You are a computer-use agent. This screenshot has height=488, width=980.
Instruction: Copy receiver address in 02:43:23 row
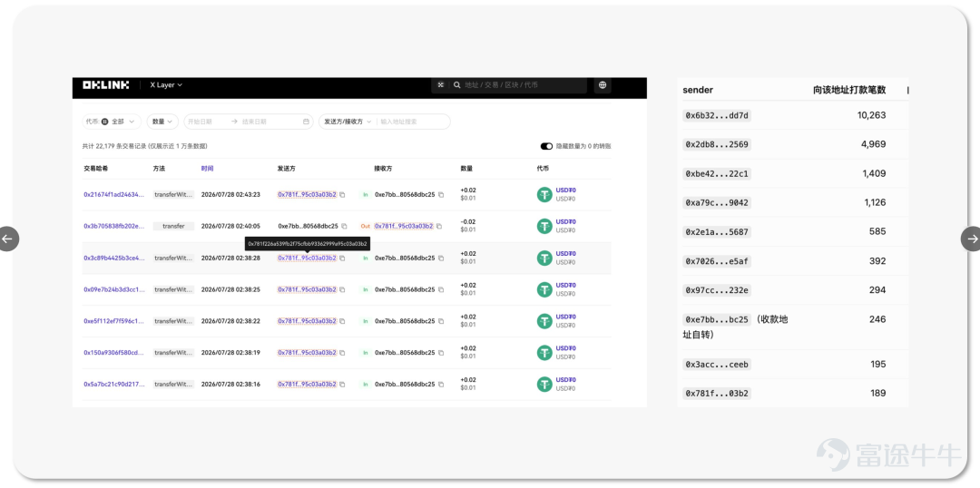tap(441, 195)
